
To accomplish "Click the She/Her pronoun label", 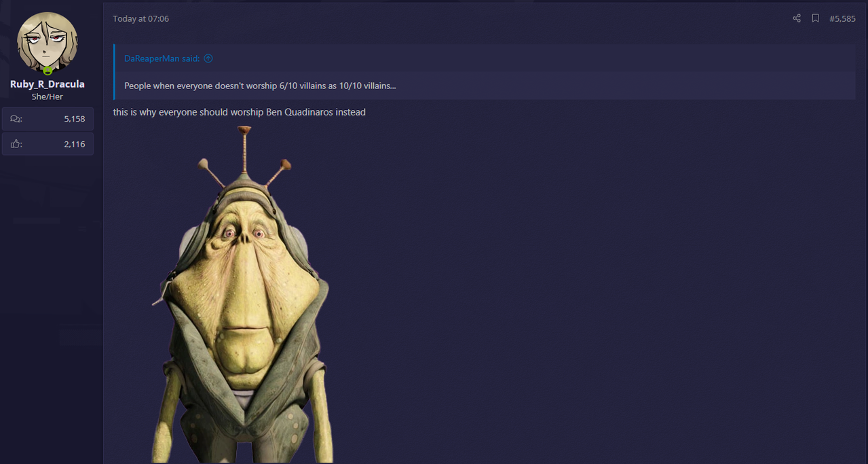I will click(x=48, y=96).
